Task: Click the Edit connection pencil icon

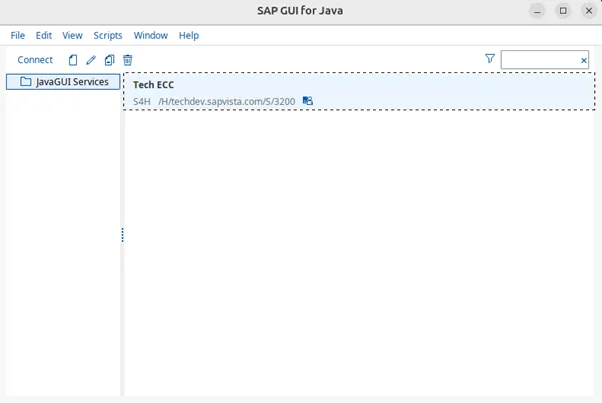Action: (x=91, y=60)
